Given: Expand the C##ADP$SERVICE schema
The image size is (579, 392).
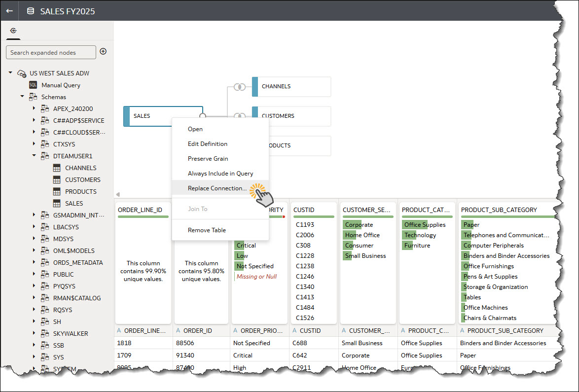Looking at the screenshot, I should tap(34, 120).
